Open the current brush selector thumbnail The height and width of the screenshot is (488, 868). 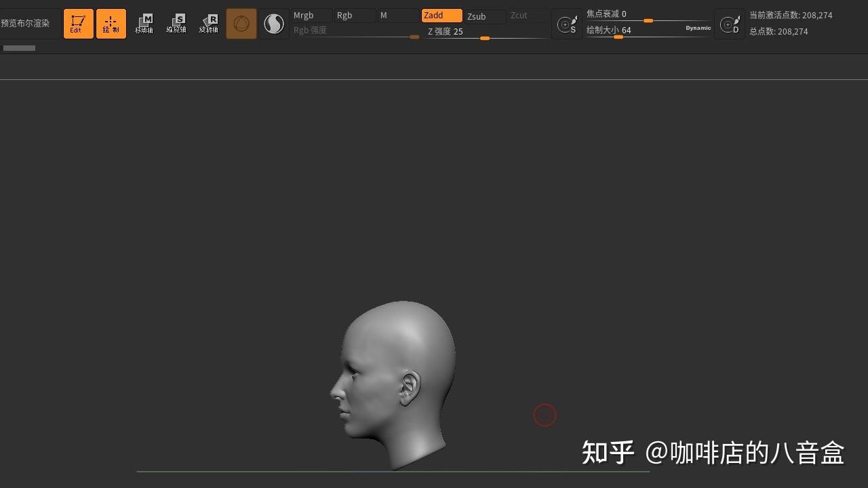click(241, 23)
